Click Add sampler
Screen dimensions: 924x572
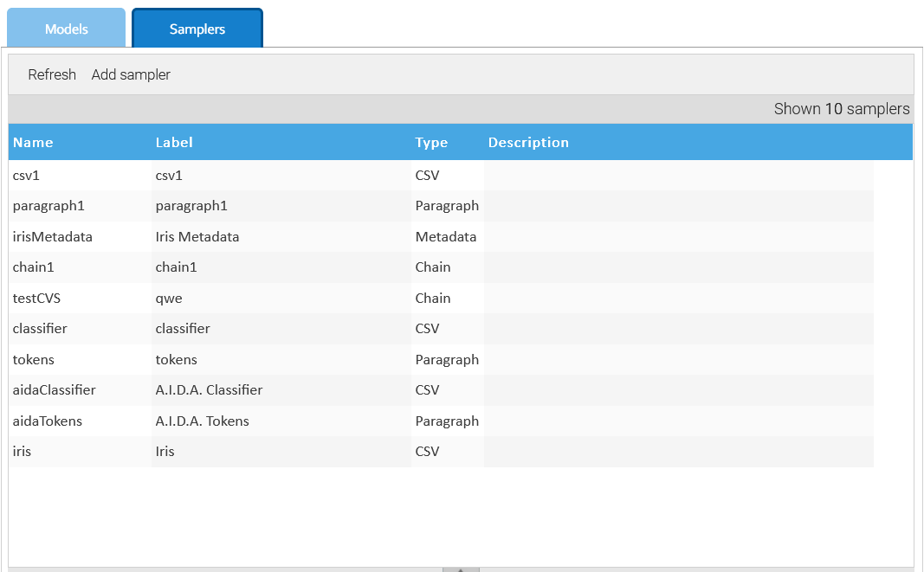coord(131,74)
